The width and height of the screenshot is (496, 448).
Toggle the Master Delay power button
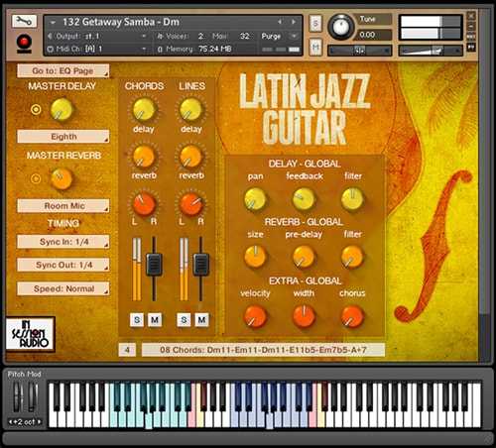point(36,109)
